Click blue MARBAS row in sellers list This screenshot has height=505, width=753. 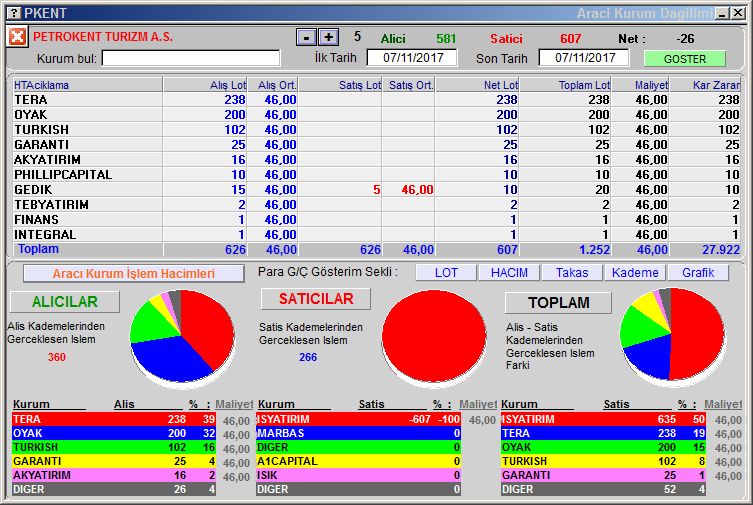[358, 433]
